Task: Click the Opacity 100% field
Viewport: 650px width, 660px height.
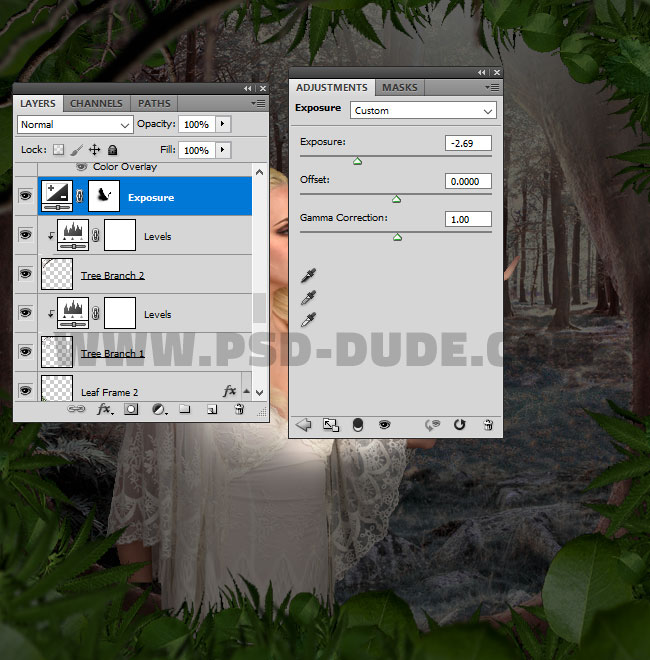Action: (x=197, y=124)
